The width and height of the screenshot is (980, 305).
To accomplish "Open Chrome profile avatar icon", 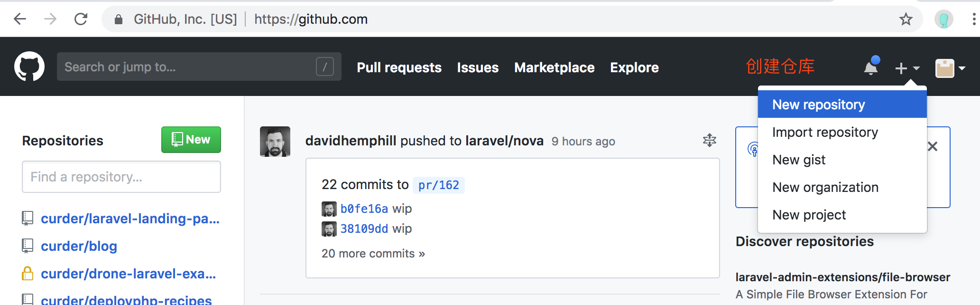I will [x=943, y=19].
